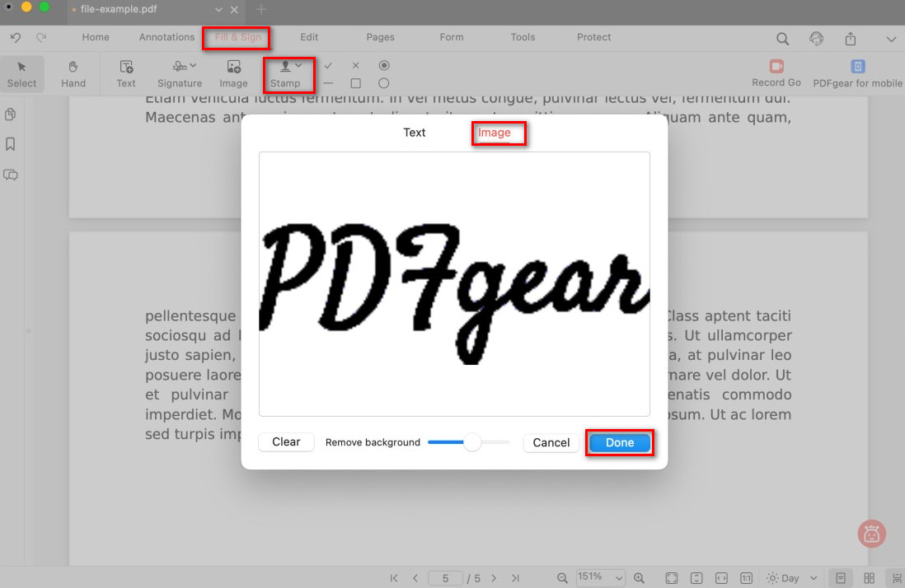905x588 pixels.
Task: Open the search magnifier in toolbar
Action: pyautogui.click(x=782, y=39)
